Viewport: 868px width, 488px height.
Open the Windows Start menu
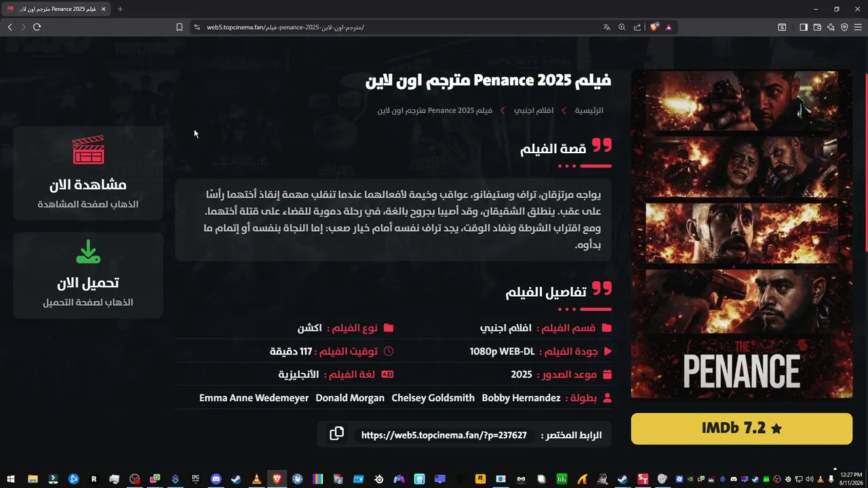(x=12, y=479)
